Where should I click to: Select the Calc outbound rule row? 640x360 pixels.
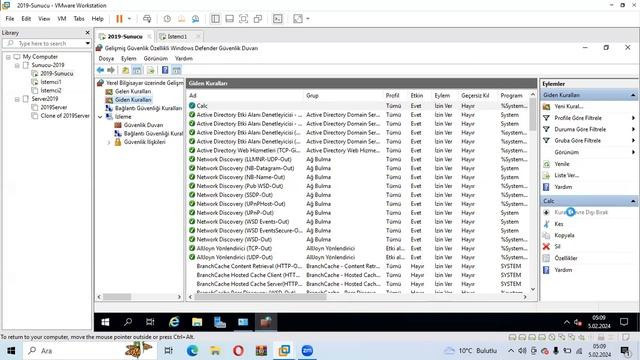tap(358, 106)
